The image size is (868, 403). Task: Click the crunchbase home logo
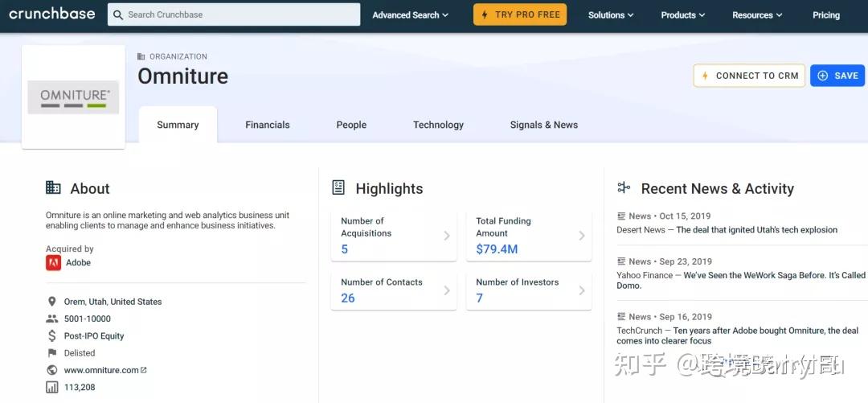[x=51, y=14]
